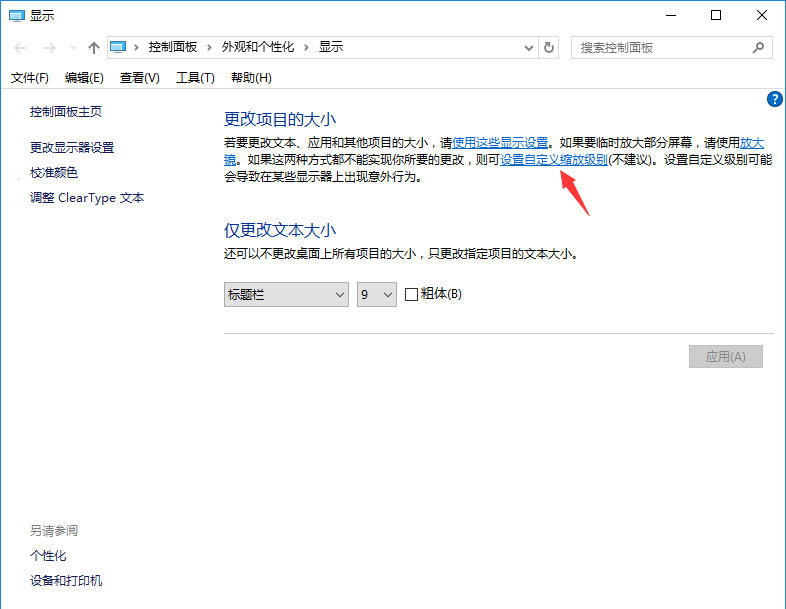
Task: Enable the 粗体(B) bold checkbox
Action: [411, 294]
